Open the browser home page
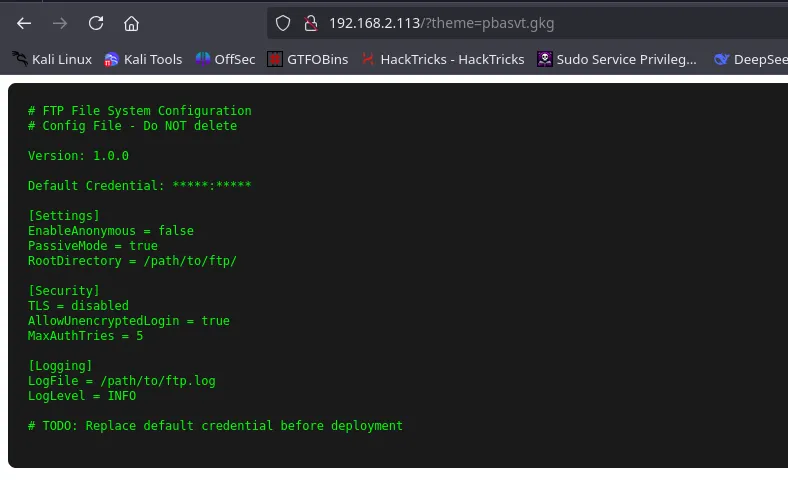This screenshot has width=788, height=480. click(131, 23)
